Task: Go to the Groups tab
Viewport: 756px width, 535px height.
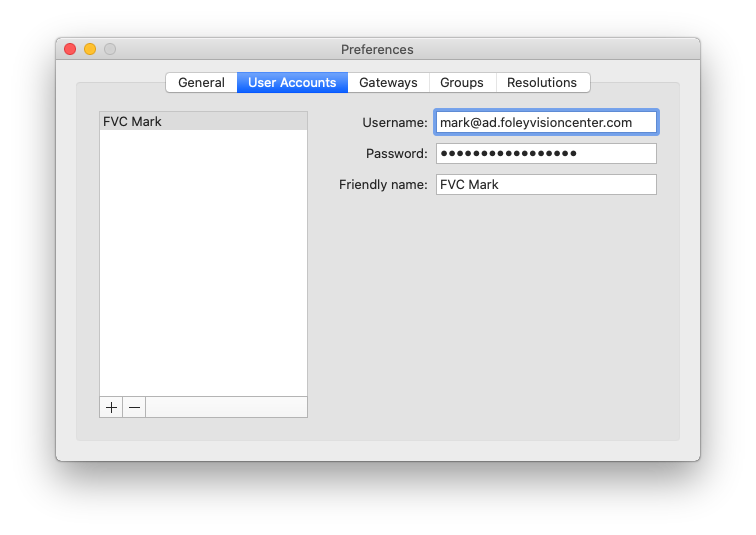Action: click(462, 83)
